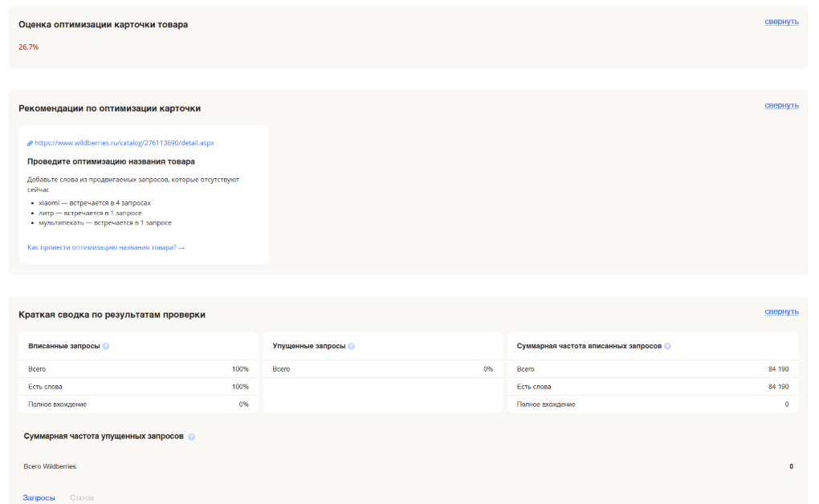Viewport: 819px width, 504px height.
Task: Switch to the Слова tab
Action: coord(82,498)
